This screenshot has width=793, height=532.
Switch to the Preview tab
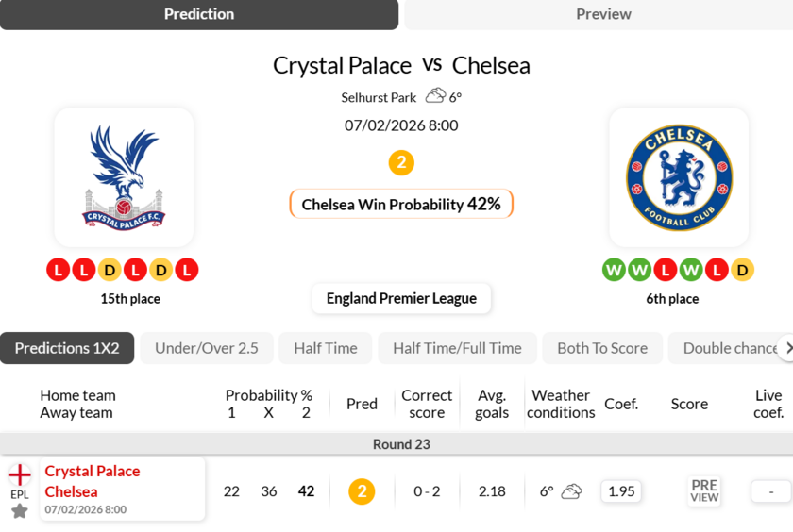point(603,14)
